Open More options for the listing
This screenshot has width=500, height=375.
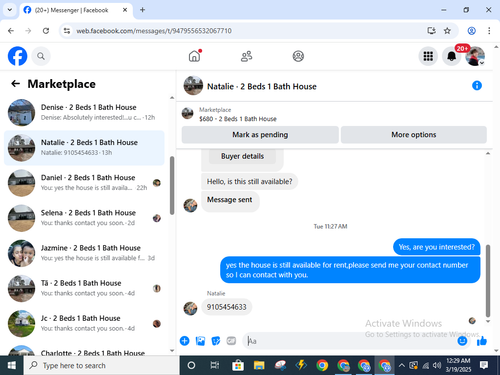pyautogui.click(x=414, y=135)
